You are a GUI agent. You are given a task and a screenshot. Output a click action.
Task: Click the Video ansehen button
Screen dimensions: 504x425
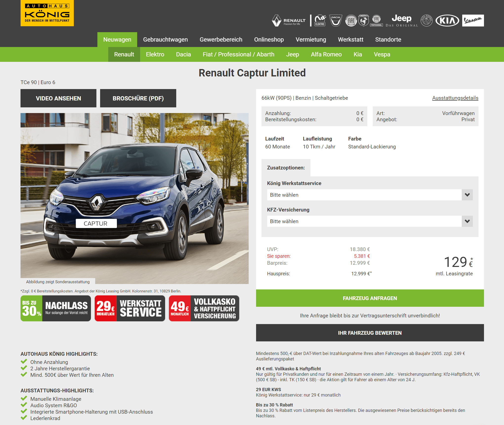click(58, 98)
